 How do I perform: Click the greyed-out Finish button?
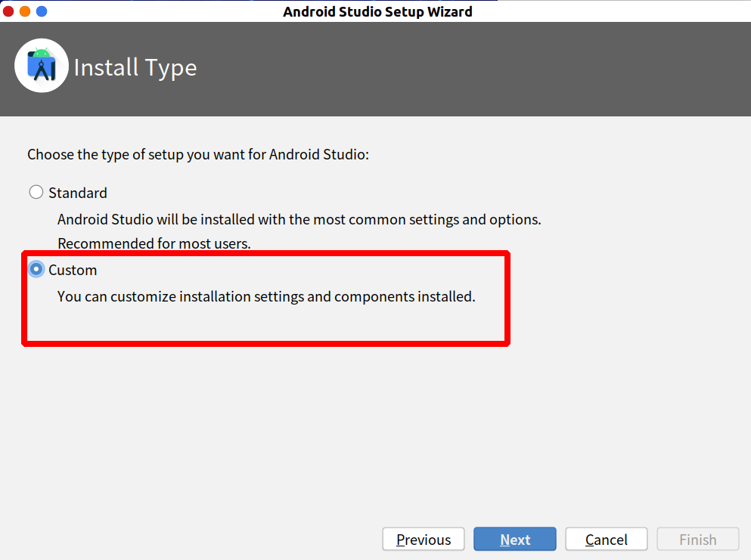697,540
